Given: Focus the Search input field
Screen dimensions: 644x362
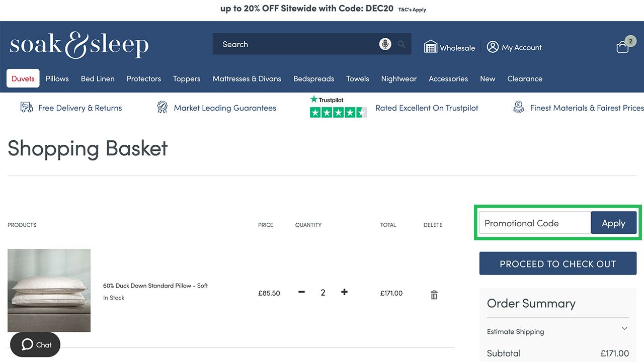Looking at the screenshot, I should click(x=297, y=44).
